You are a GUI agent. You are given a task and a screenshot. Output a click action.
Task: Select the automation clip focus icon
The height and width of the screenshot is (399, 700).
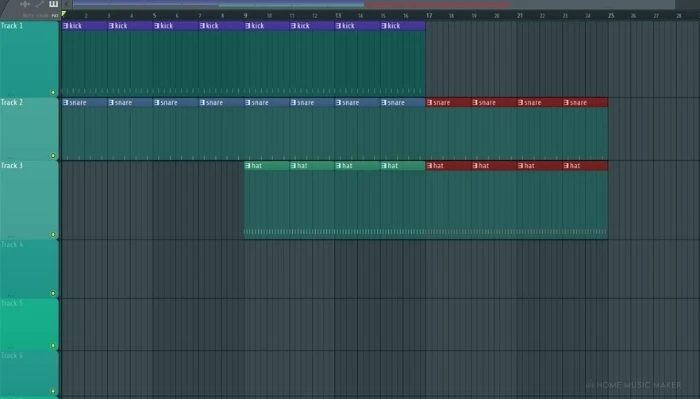pos(40,4)
